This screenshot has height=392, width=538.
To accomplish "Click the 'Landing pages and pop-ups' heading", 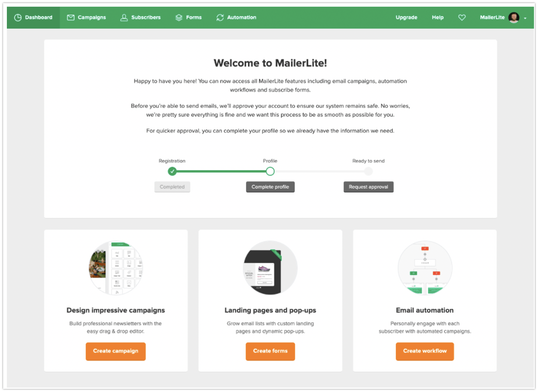I will 270,310.
